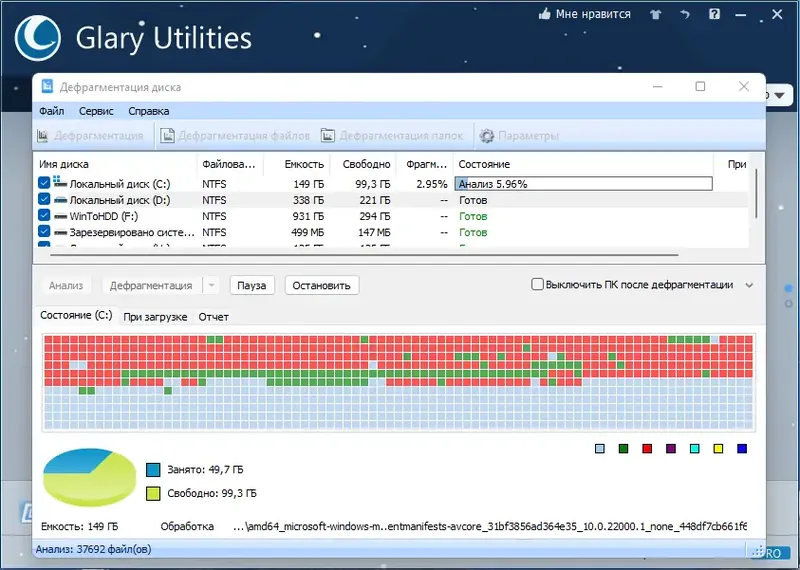800x570 pixels.
Task: Click the undo arrow icon in header
Action: [685, 14]
